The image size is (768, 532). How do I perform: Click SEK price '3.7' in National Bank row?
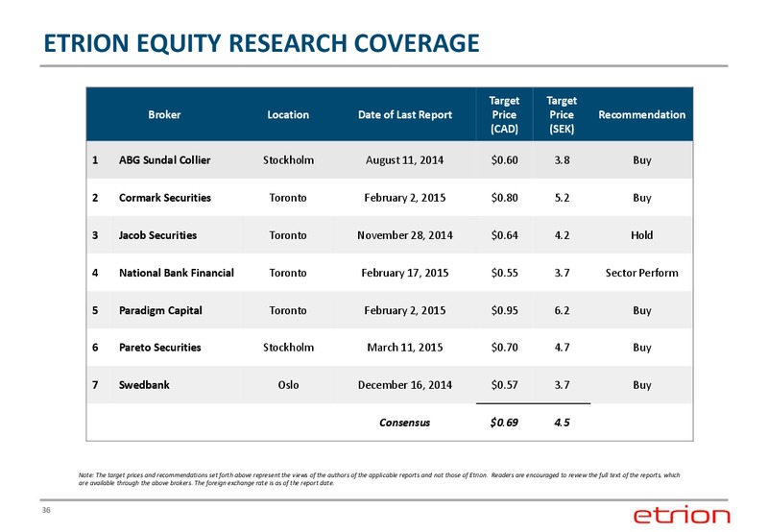coord(562,273)
